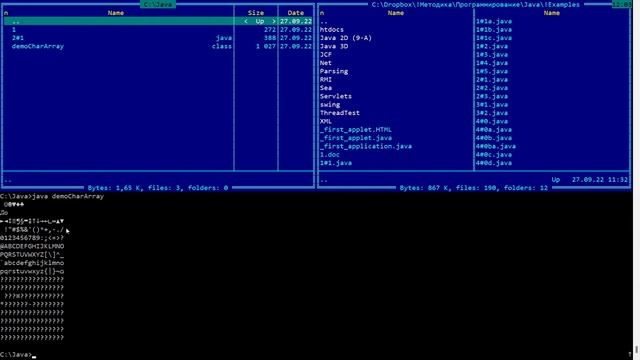Select 4#0b.java file
The width and height of the screenshot is (640, 360).
[494, 138]
